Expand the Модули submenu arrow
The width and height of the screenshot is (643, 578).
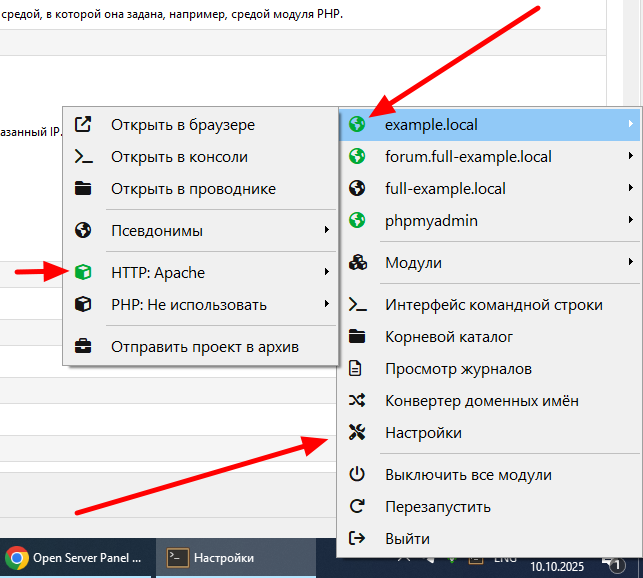pyautogui.click(x=630, y=262)
